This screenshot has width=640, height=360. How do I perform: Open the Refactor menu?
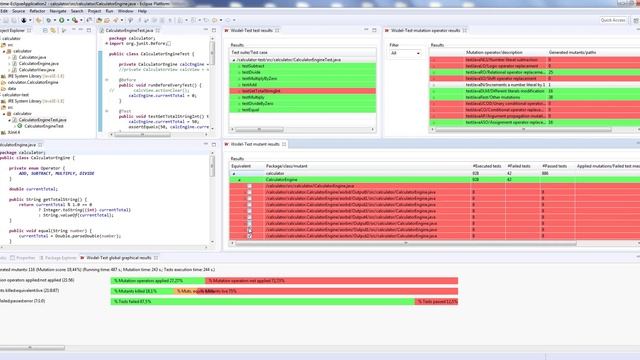point(38,11)
